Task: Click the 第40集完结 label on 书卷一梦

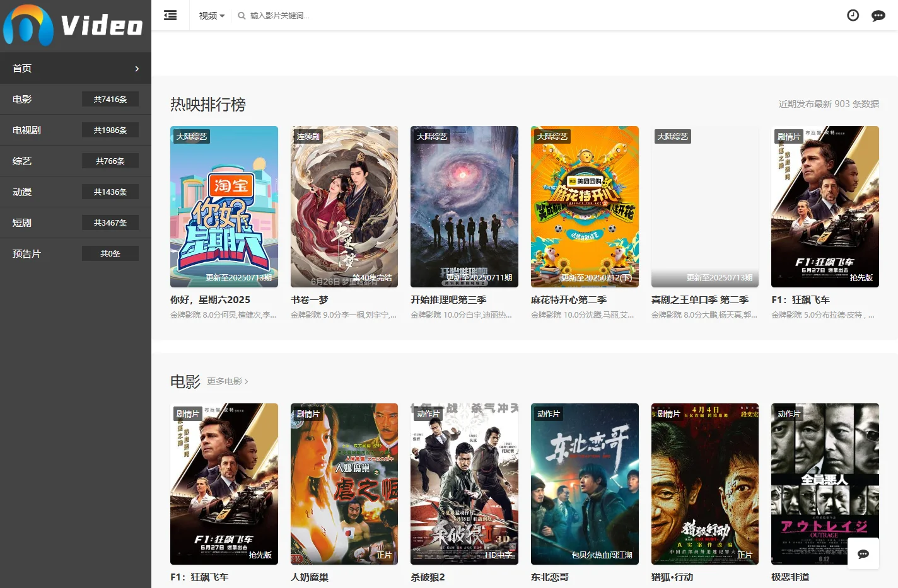Action: [x=372, y=278]
